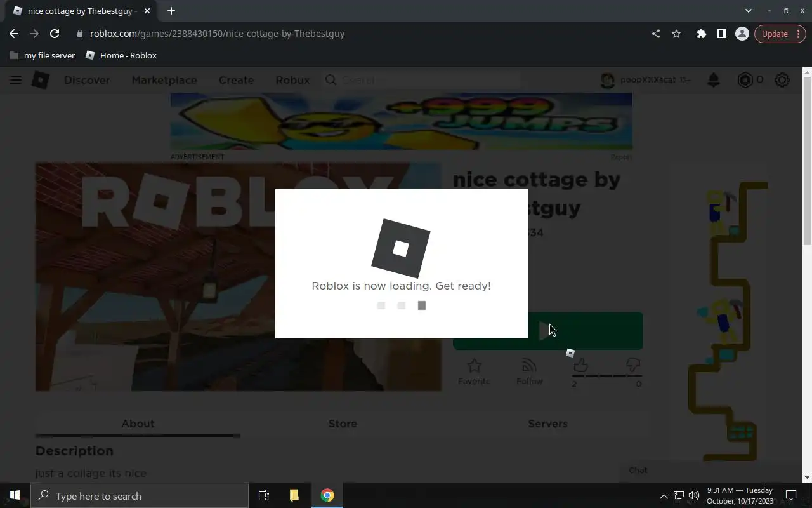Open the Robux page link
Image resolution: width=812 pixels, height=508 pixels.
292,80
